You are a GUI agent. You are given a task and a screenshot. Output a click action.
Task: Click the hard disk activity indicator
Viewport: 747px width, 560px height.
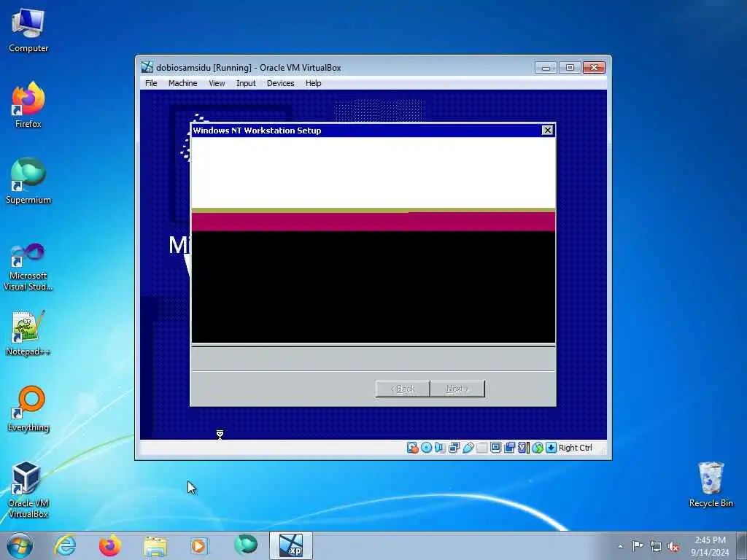coord(413,448)
